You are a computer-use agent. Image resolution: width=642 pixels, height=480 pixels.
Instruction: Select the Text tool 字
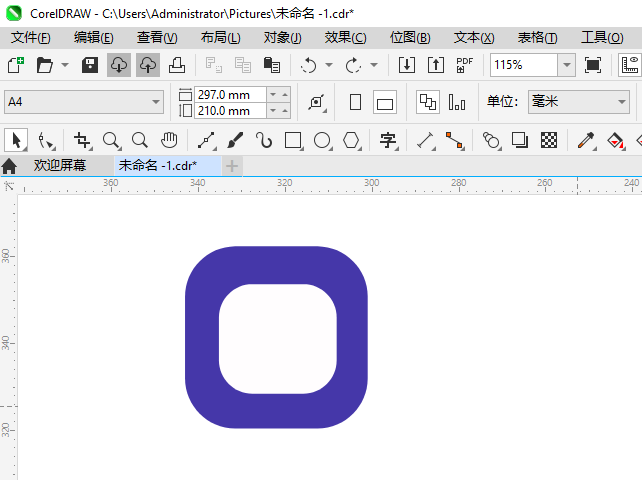[x=388, y=140]
